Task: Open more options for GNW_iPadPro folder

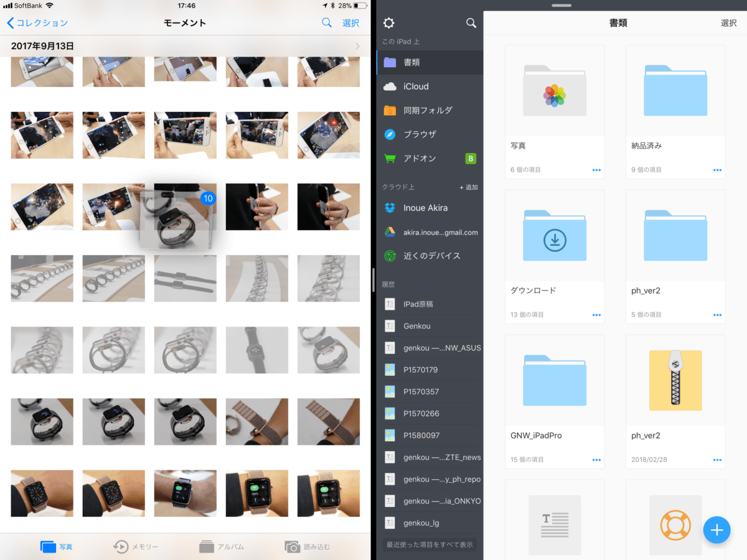Action: [x=596, y=460]
